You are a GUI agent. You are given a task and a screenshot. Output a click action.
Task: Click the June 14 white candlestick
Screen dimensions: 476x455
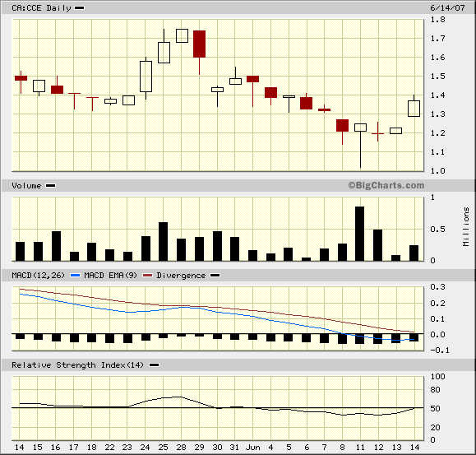tap(414, 109)
